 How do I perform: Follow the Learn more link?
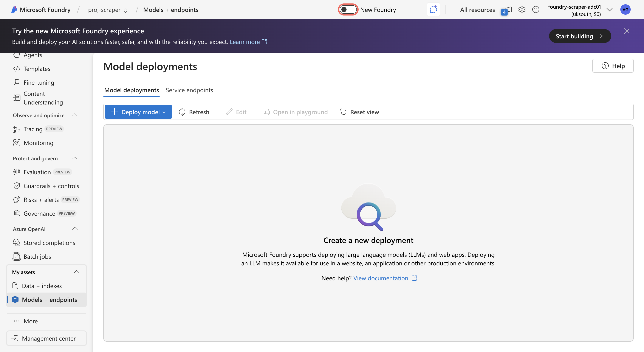[x=248, y=42]
